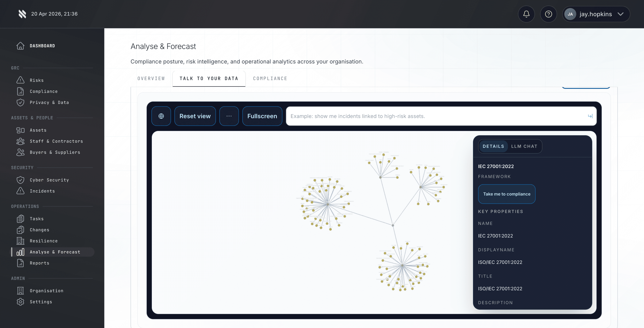The image size is (644, 328).
Task: Select the Risks sidebar icon
Action: (20, 80)
